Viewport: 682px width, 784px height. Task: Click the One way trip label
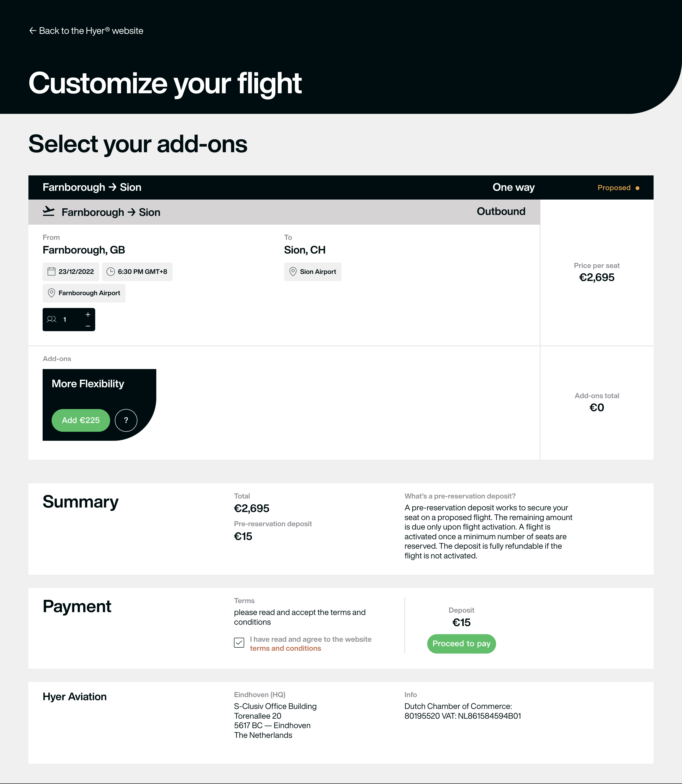[513, 187]
